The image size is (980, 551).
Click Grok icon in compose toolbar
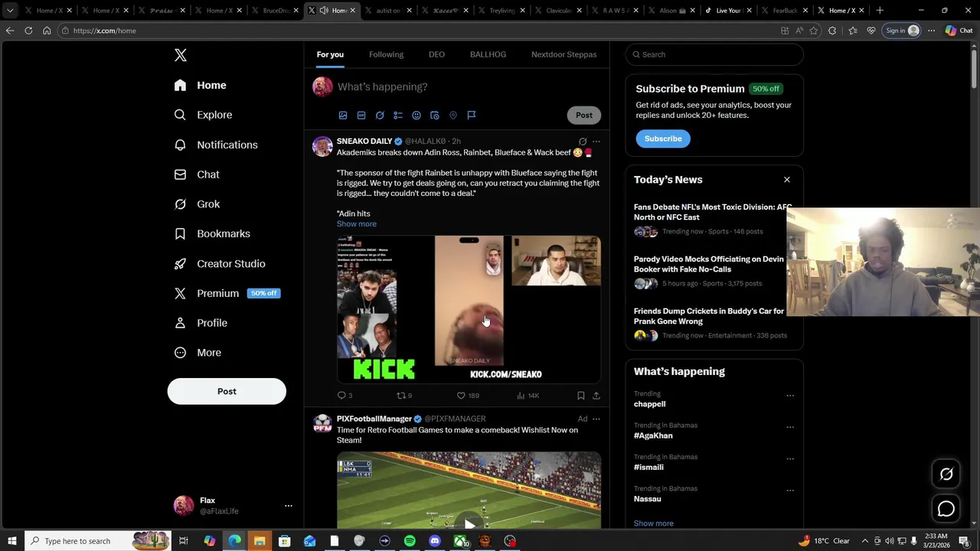pyautogui.click(x=380, y=115)
